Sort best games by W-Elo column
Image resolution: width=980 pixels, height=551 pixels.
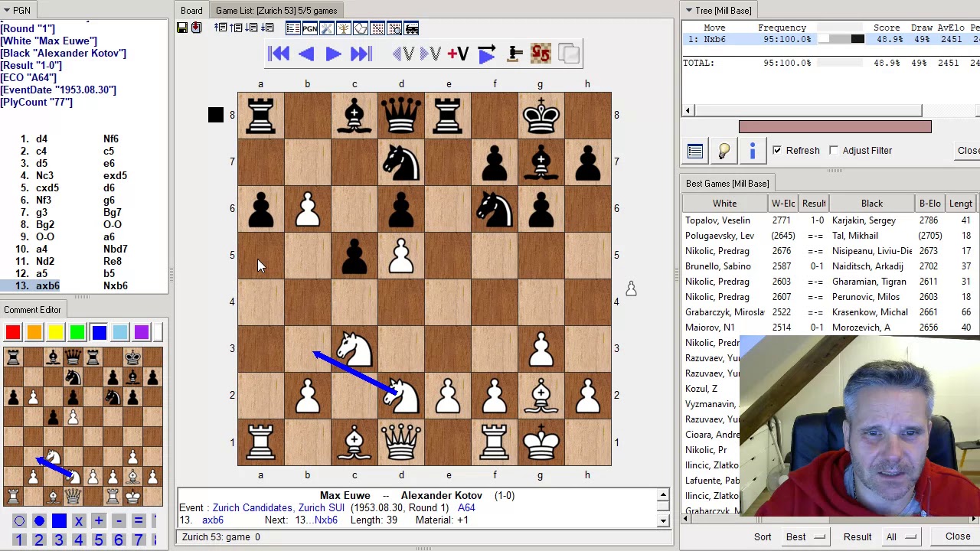coord(783,204)
